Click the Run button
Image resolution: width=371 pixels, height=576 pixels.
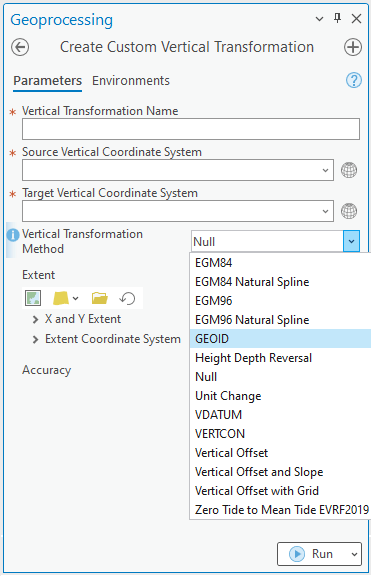tap(312, 554)
